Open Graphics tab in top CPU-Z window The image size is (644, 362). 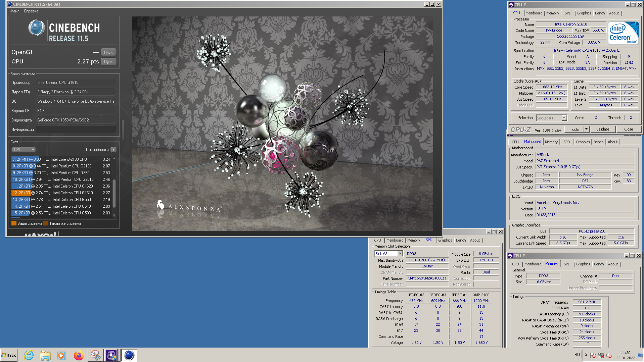click(x=584, y=13)
